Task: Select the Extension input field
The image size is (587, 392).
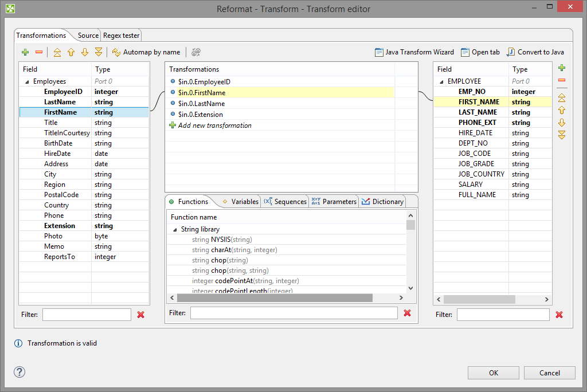Action: tap(84, 226)
